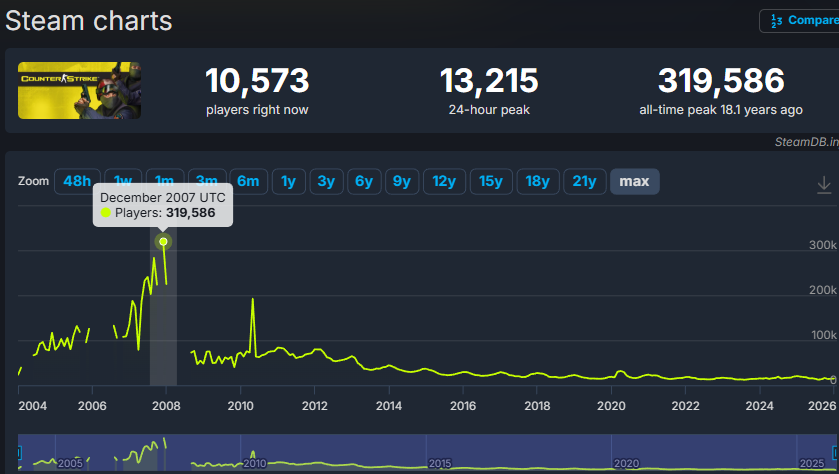The height and width of the screenshot is (474, 839).
Task: Click the Compare button
Action: click(x=800, y=21)
